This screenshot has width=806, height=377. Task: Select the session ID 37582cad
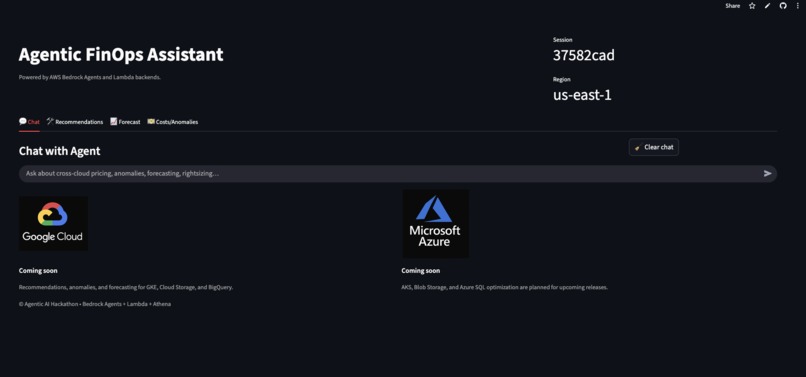tap(583, 56)
